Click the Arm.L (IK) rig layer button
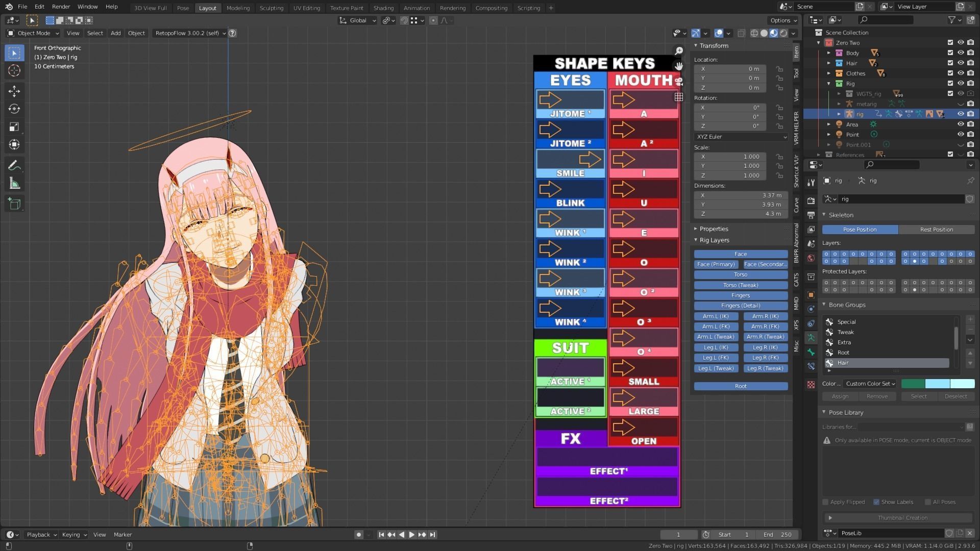This screenshot has width=980, height=551. click(x=716, y=316)
